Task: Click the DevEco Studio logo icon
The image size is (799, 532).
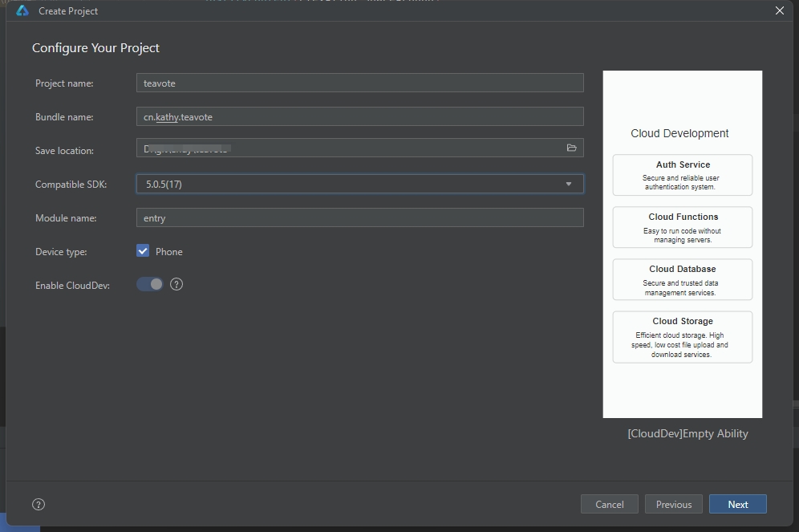Action: [x=22, y=10]
